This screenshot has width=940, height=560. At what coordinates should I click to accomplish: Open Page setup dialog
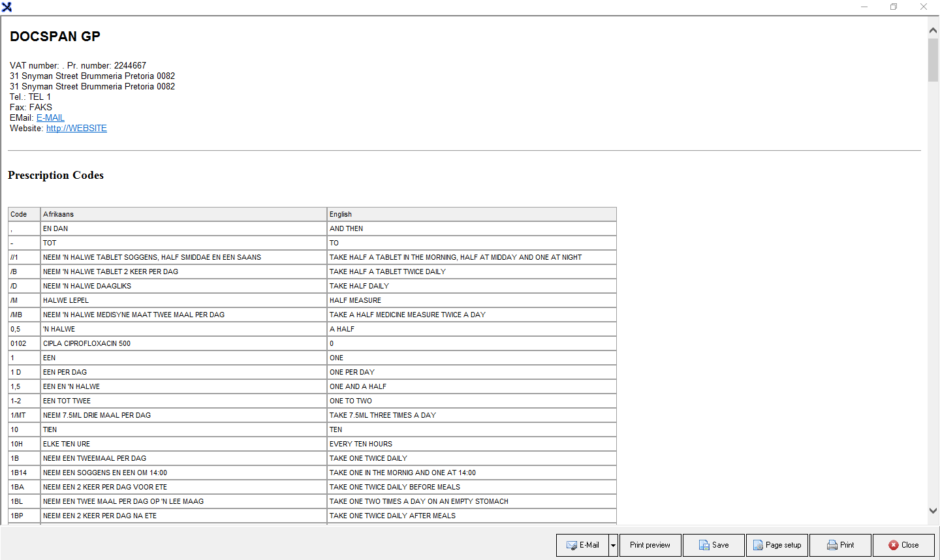pos(777,545)
